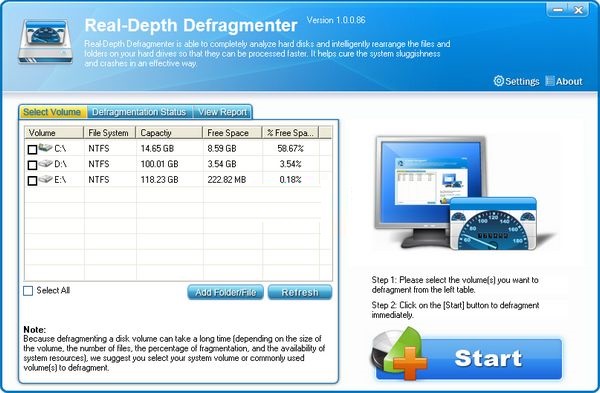This screenshot has width=600, height=393.
Task: Select the 58.67% free space cell
Action: pyautogui.click(x=290, y=148)
